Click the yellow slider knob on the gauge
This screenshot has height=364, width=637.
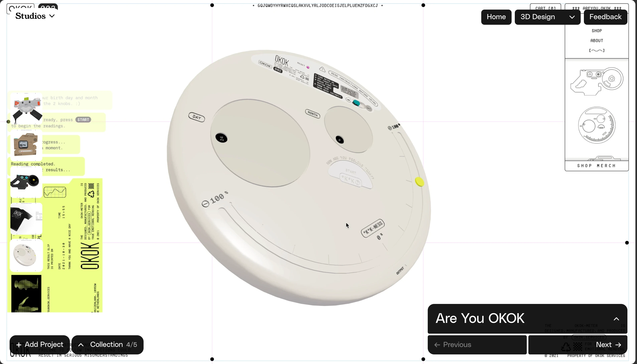click(420, 182)
